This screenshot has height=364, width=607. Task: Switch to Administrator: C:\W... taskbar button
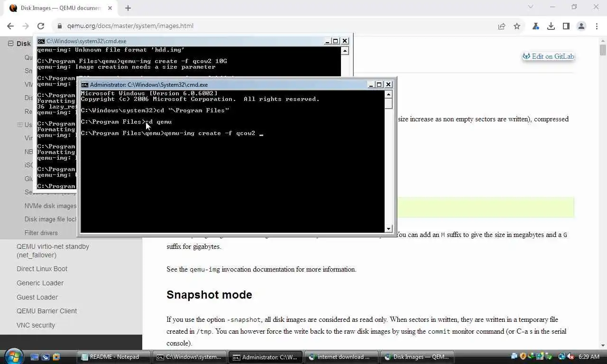[266, 357]
